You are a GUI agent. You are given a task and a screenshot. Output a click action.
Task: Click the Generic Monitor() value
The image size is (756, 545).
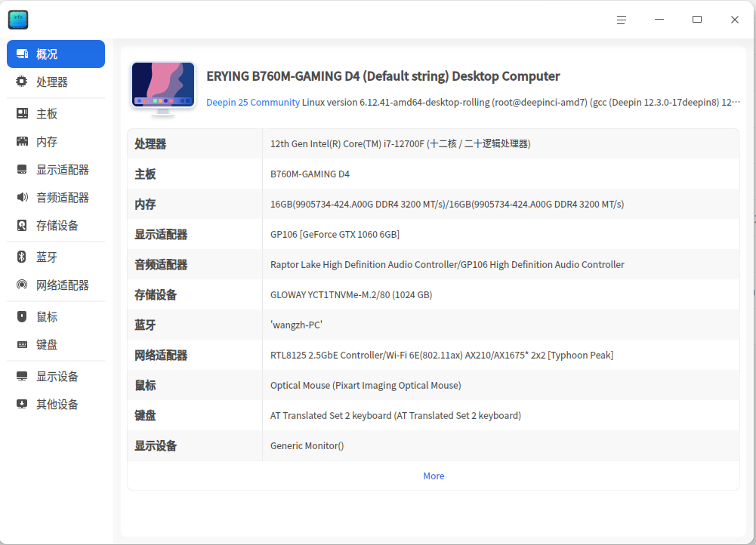pos(307,445)
